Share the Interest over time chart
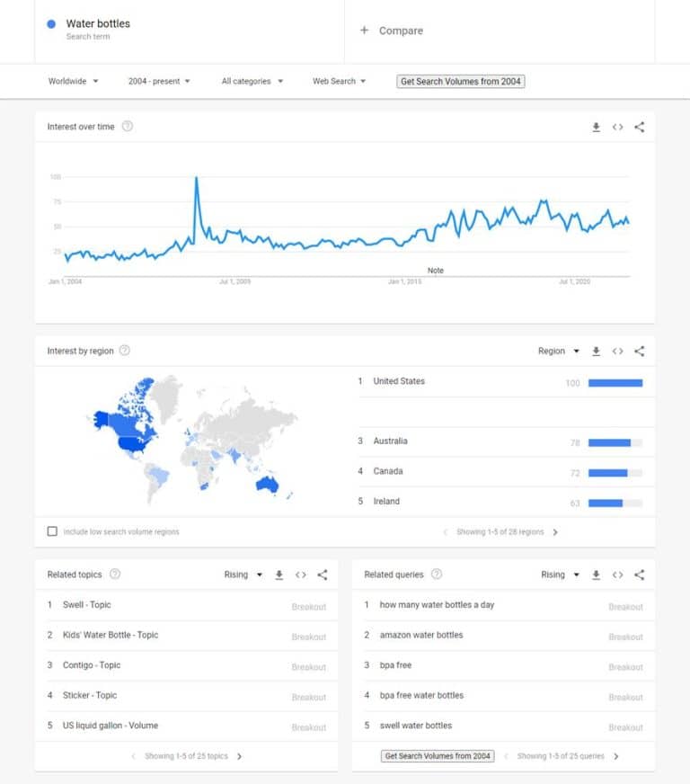This screenshot has height=784, width=690. (639, 127)
